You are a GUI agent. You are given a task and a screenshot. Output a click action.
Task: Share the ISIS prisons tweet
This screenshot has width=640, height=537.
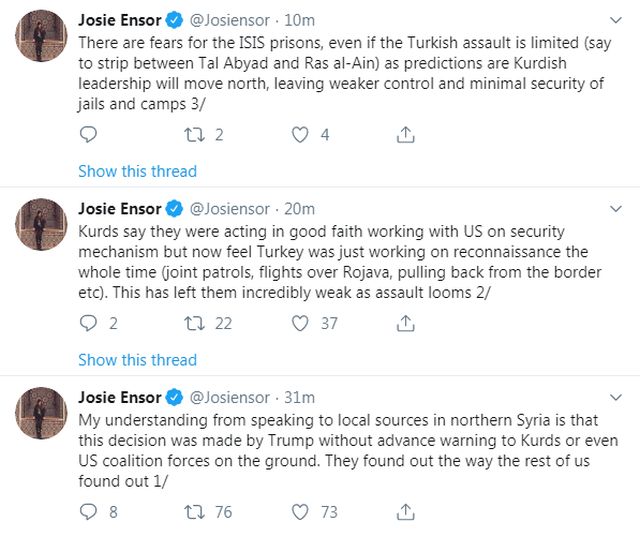pos(406,134)
